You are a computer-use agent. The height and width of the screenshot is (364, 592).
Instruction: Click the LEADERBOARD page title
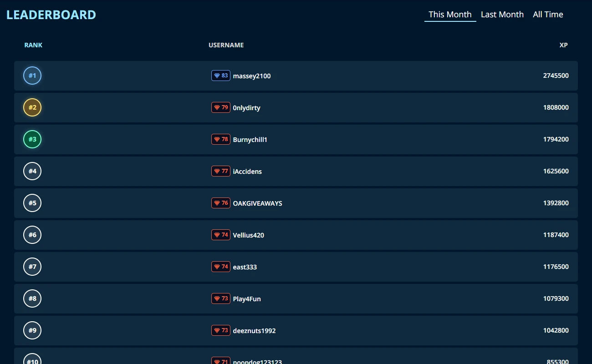[51, 15]
